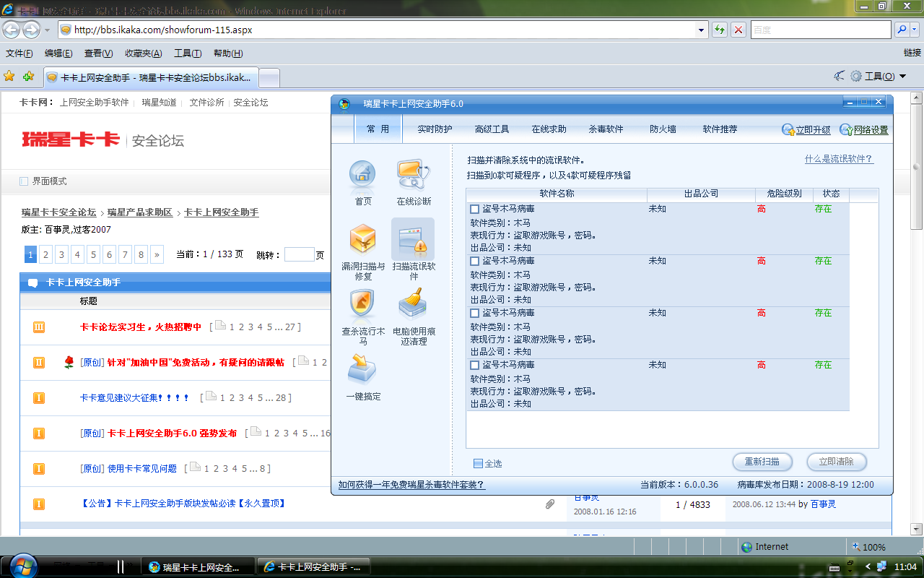The height and width of the screenshot is (578, 924).
Task: Click the orange I icon beside 卡卡意见建议大征集
Action: coord(39,397)
